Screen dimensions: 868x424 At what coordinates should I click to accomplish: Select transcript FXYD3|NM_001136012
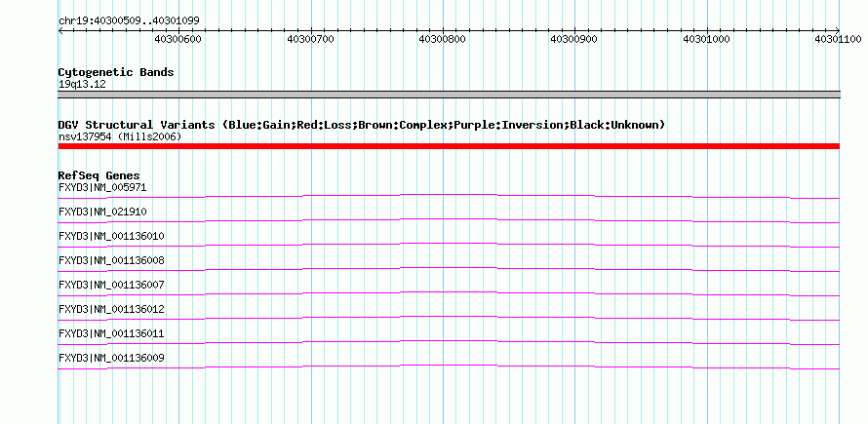click(x=111, y=309)
